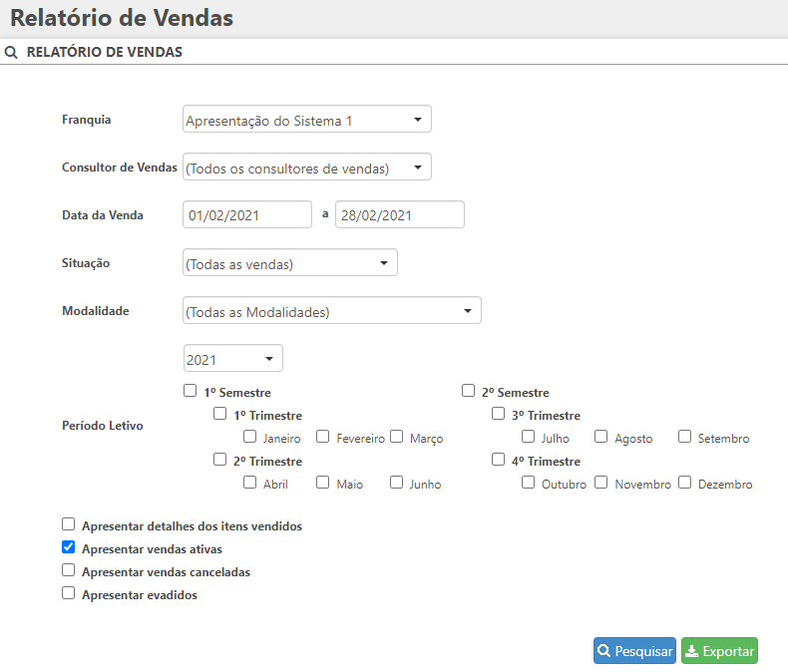
Task: Open the 2021 year dropdown
Action: (x=233, y=359)
